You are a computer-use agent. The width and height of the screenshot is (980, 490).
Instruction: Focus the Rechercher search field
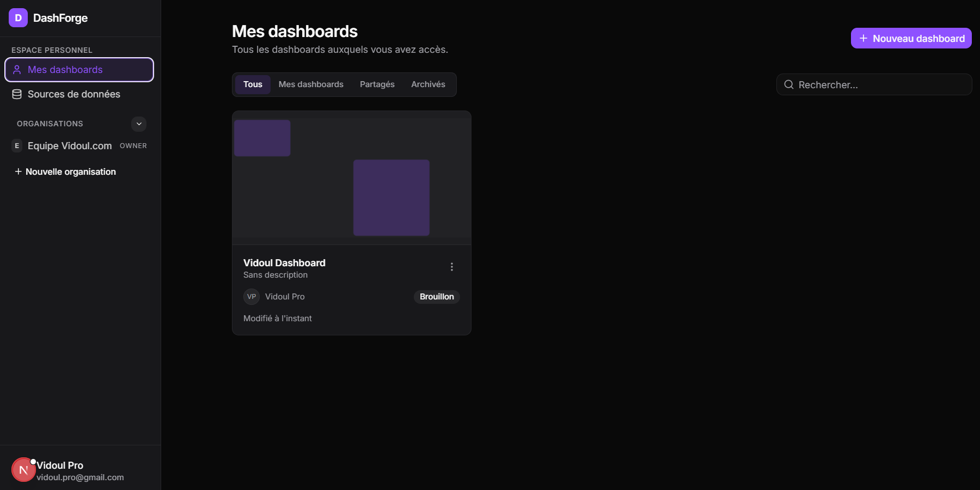point(874,84)
